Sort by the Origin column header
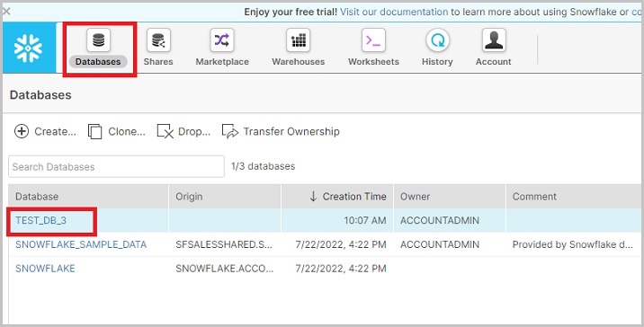Screen dimensions: 644x327 click(x=225, y=197)
